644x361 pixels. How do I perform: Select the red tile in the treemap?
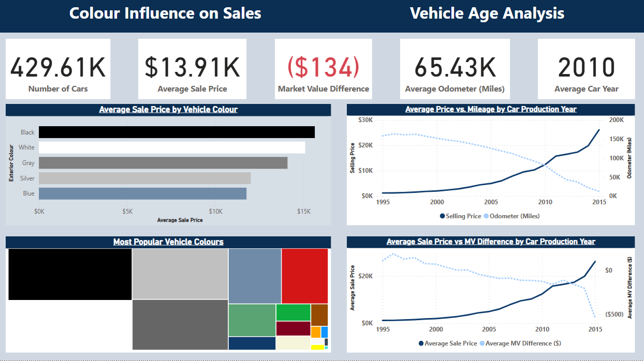coord(305,276)
